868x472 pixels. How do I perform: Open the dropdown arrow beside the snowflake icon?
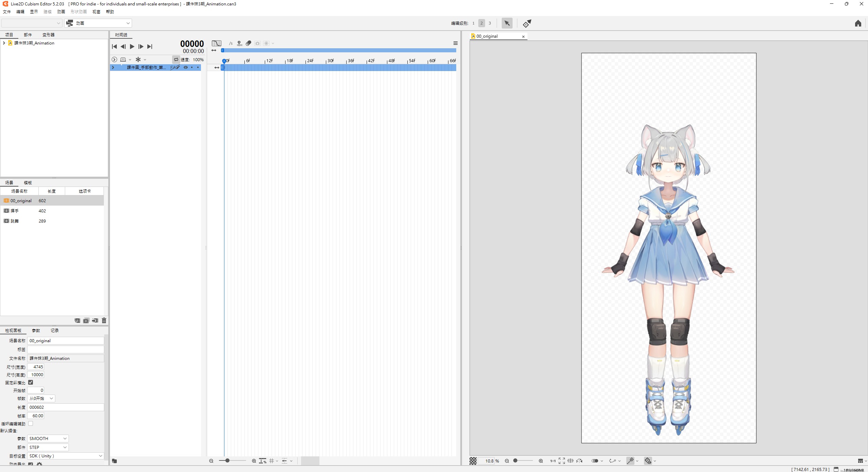click(x=145, y=60)
